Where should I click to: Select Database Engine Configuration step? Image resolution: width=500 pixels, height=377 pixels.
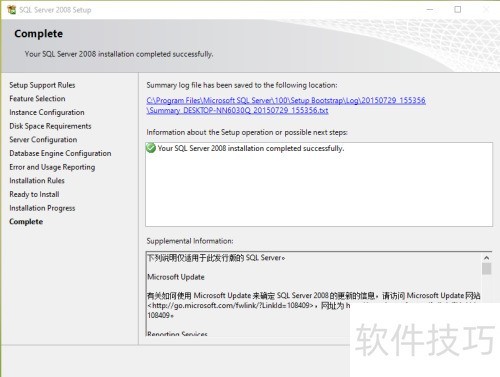(60, 153)
